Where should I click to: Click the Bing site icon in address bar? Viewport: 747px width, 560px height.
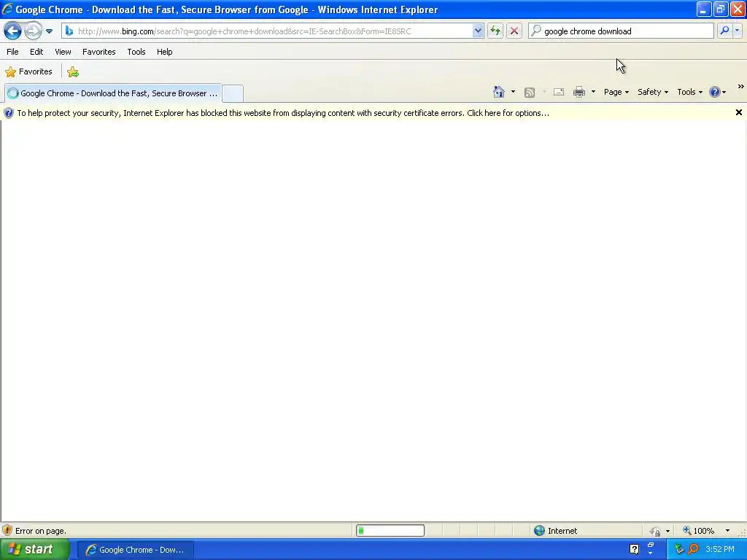[69, 31]
